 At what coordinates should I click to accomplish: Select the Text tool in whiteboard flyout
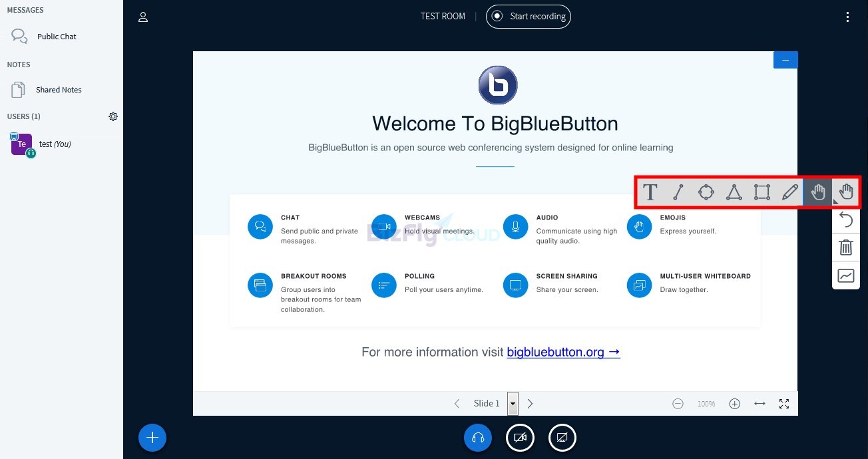pos(650,192)
